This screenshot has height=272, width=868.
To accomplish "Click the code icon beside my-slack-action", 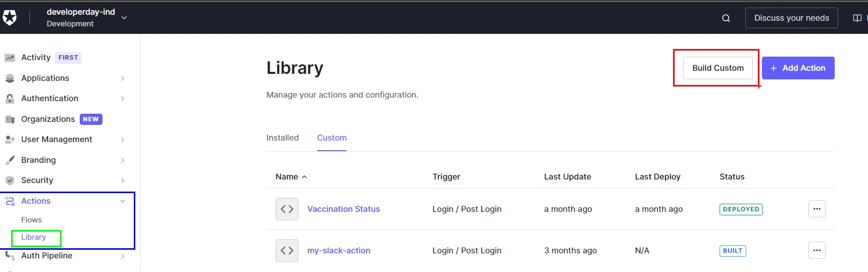I will click(287, 251).
